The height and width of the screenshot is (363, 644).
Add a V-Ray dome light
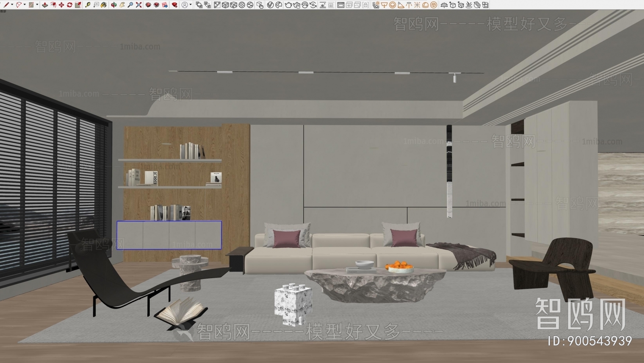coord(425,5)
